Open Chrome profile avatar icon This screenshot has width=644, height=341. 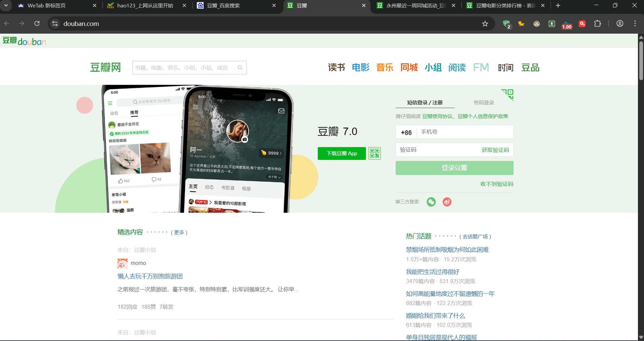(x=620, y=24)
